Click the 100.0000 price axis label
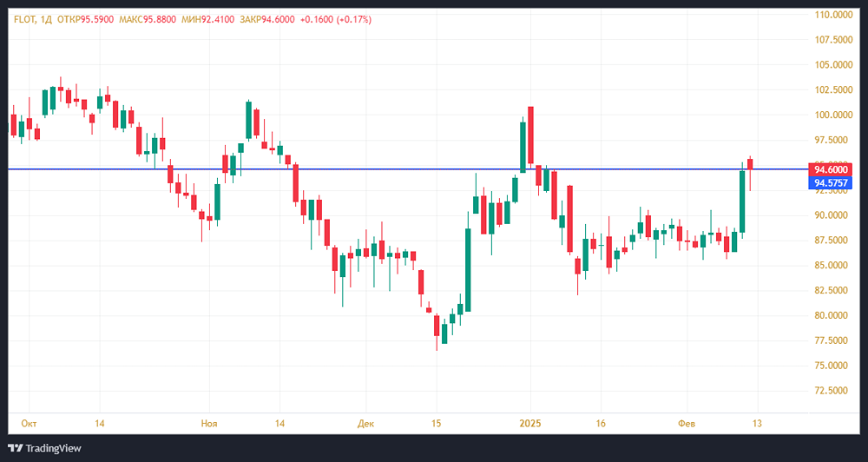This screenshot has width=868, height=462. (833, 115)
